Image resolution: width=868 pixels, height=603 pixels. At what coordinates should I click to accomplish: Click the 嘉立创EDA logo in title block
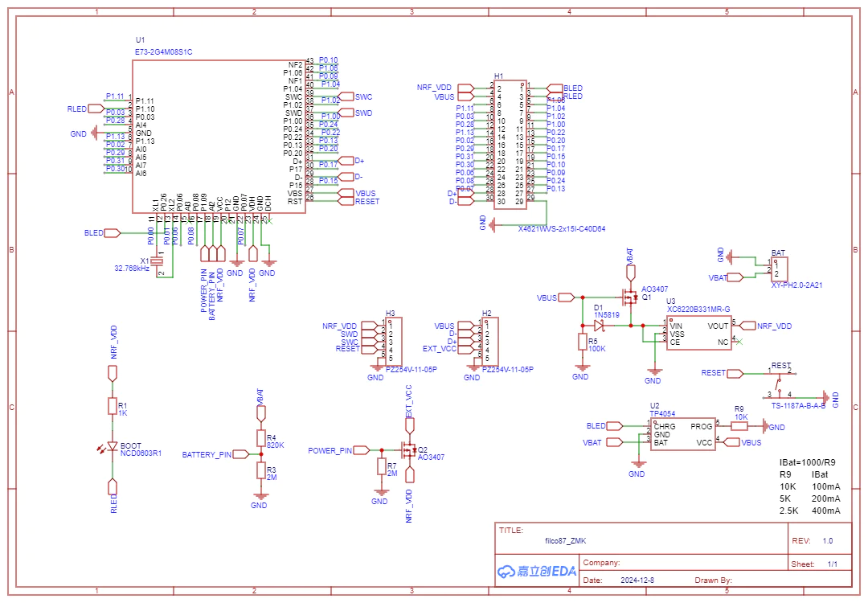click(537, 571)
